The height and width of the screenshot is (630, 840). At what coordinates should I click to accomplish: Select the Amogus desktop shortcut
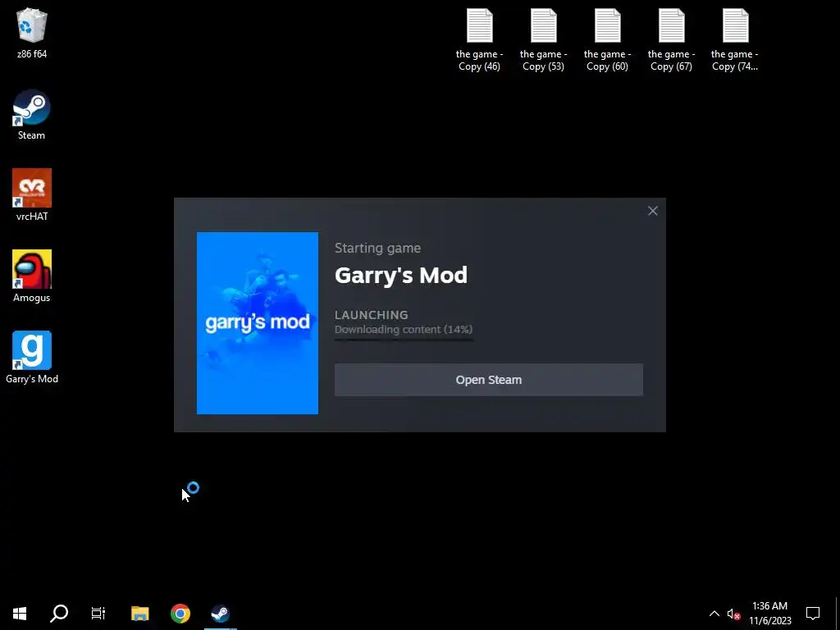coord(32,276)
